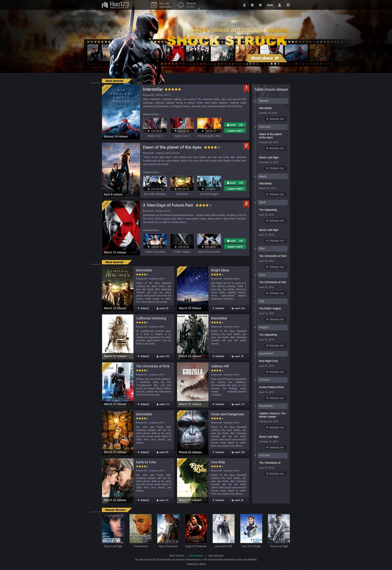Open the Dawn of the planet of the Apes title

(x=172, y=147)
